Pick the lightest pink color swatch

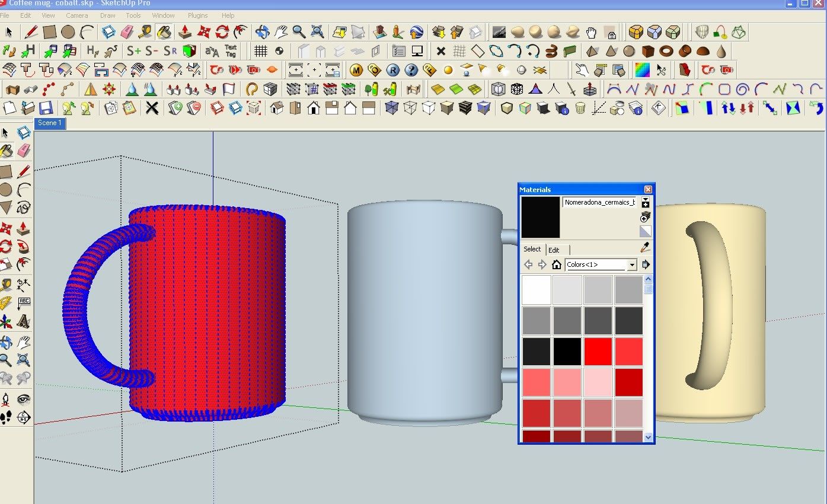pyautogui.click(x=598, y=382)
